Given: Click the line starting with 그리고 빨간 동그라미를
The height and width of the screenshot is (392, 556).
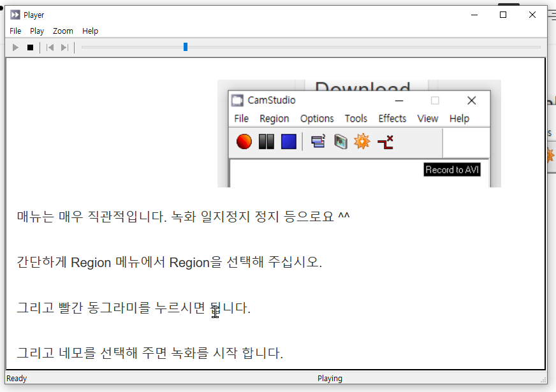Looking at the screenshot, I should [134, 308].
